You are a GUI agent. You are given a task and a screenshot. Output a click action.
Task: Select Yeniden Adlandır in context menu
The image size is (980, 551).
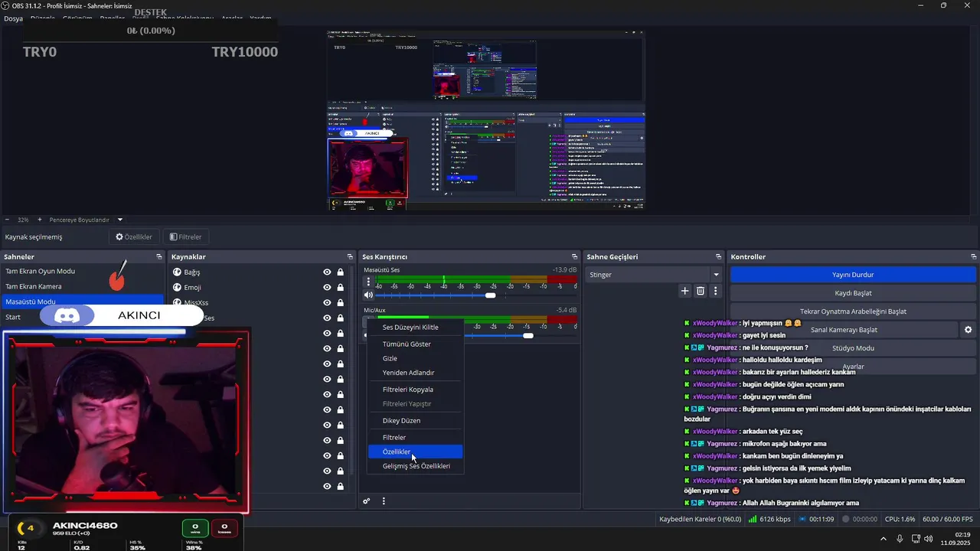(x=415, y=373)
